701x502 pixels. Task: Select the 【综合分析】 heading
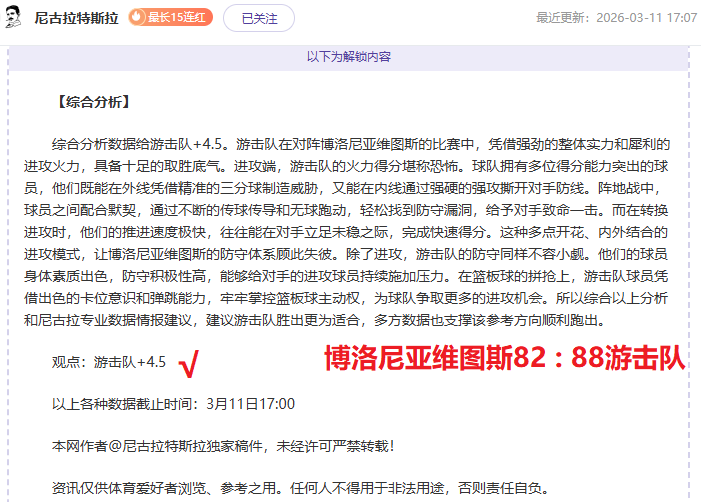pyautogui.click(x=94, y=102)
